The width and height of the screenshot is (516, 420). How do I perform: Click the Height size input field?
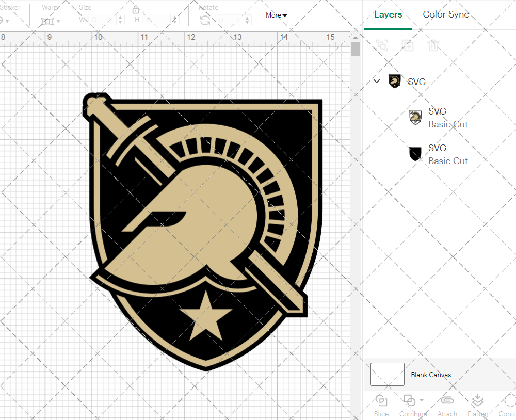tap(157, 20)
